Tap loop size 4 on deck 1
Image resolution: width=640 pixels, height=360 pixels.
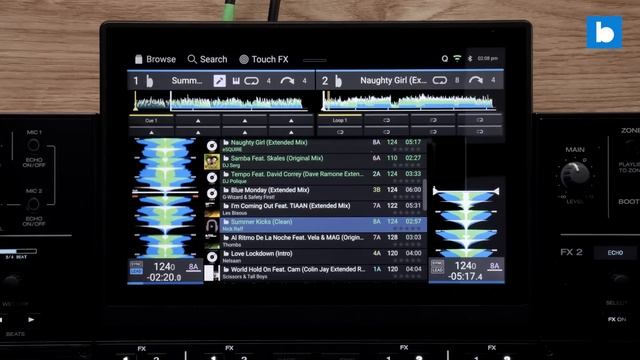[x=269, y=81]
